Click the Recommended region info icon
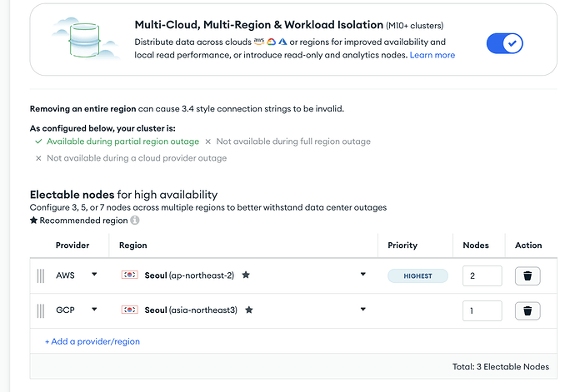This screenshot has height=392, width=575. click(135, 221)
